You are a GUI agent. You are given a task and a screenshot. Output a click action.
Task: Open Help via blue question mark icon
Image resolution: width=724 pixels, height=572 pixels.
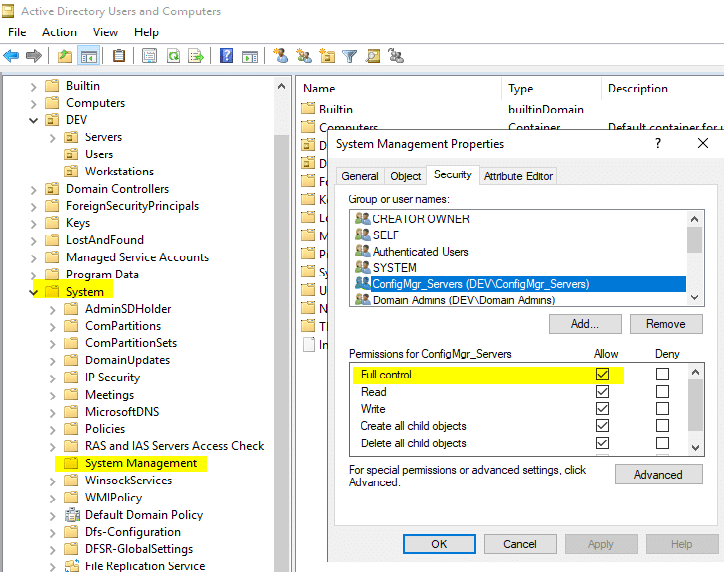click(x=227, y=56)
